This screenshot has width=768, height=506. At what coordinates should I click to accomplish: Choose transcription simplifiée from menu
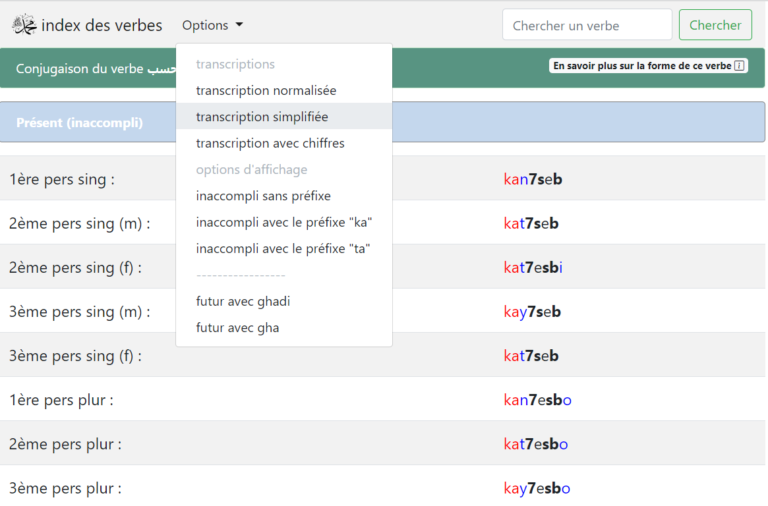pos(262,117)
